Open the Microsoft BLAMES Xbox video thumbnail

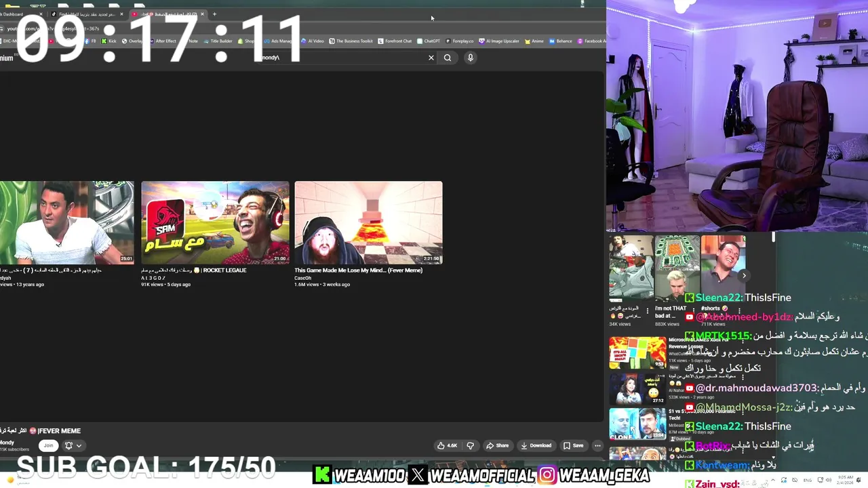(x=637, y=352)
